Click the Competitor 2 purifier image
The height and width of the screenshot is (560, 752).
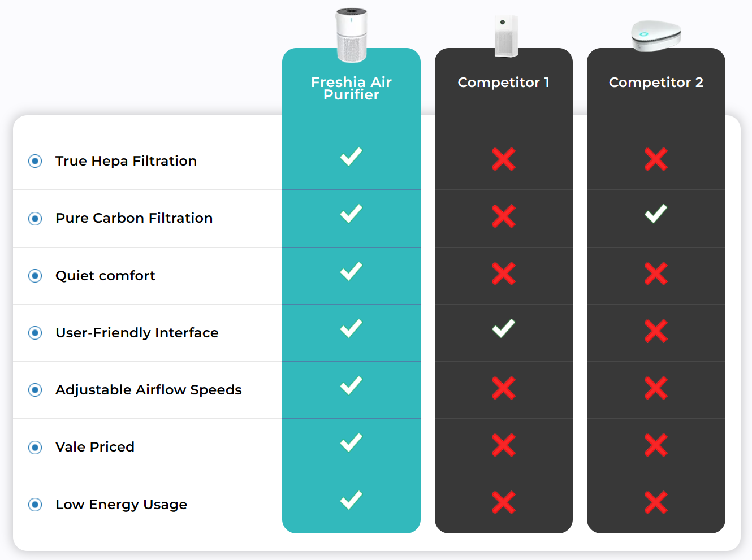click(656, 36)
